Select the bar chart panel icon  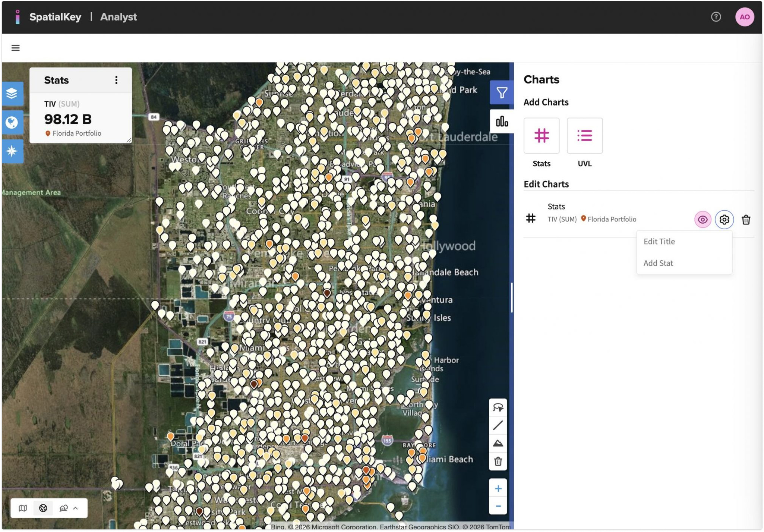[502, 122]
